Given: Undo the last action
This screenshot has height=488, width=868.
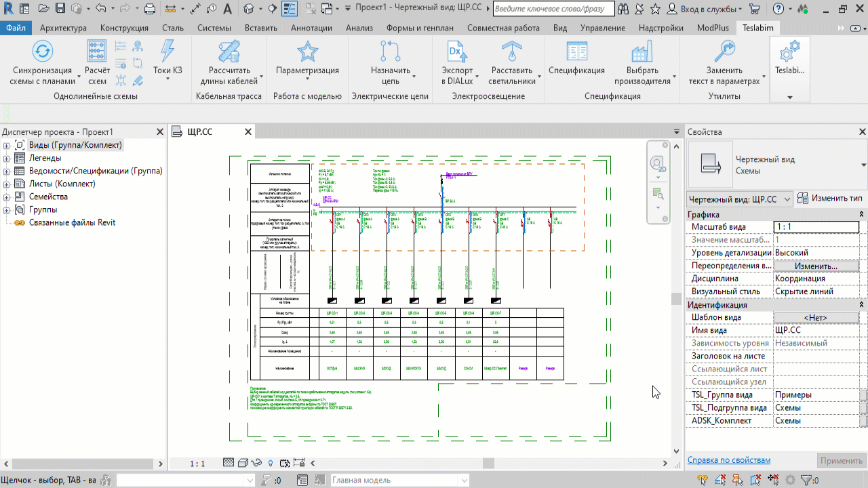Looking at the screenshot, I should 101,9.
